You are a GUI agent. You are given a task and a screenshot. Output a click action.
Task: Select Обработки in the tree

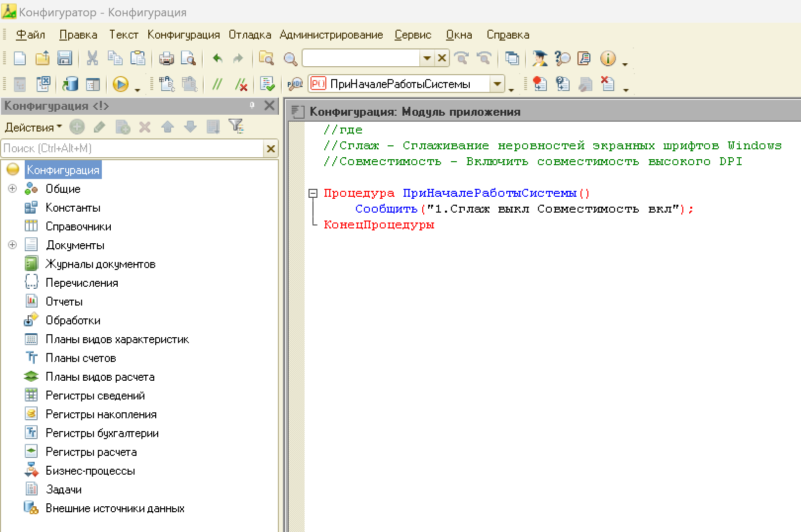tap(73, 320)
